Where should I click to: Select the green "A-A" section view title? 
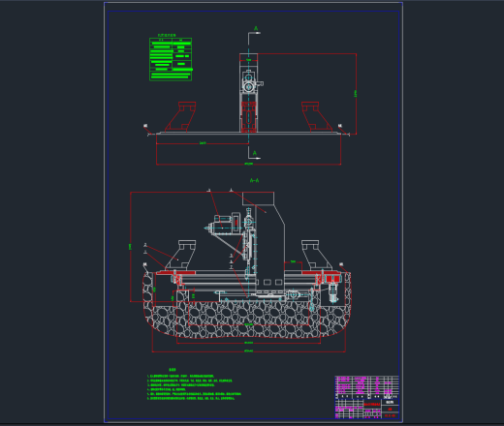(x=255, y=180)
